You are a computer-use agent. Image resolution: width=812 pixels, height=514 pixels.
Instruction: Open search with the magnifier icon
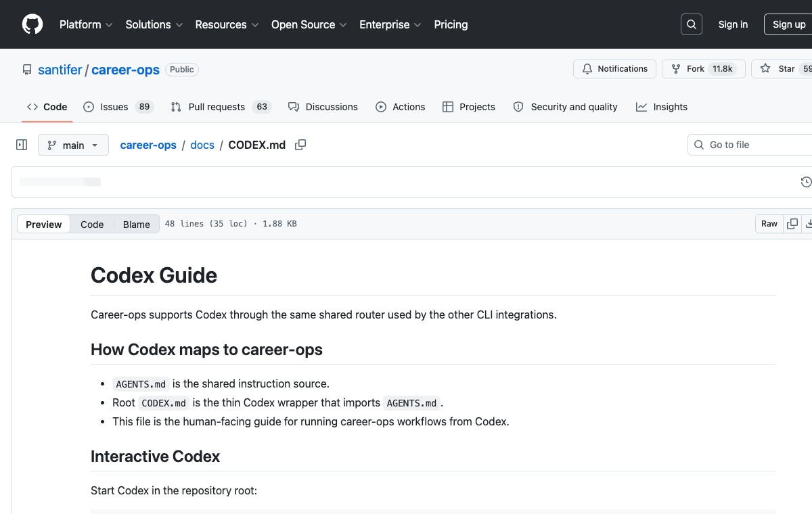click(x=692, y=24)
